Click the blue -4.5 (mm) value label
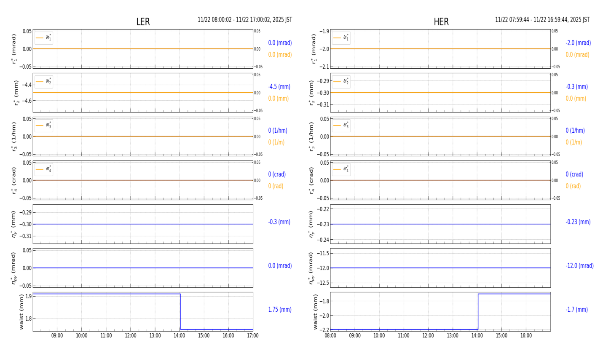595x364 pixels. click(x=279, y=87)
